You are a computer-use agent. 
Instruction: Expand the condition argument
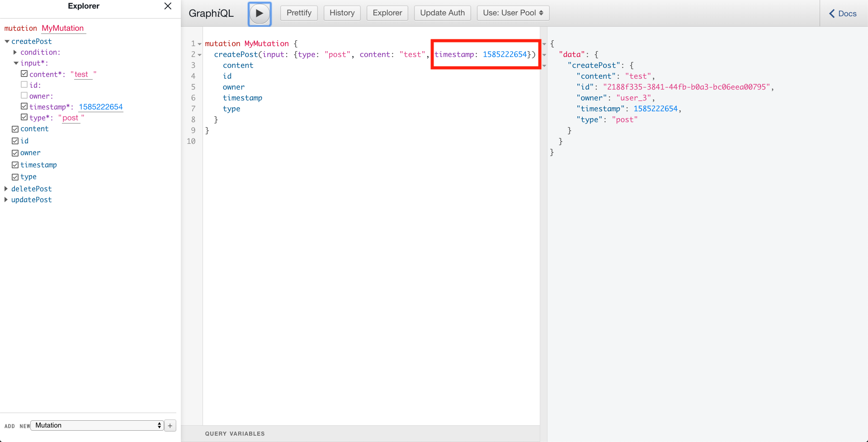15,52
